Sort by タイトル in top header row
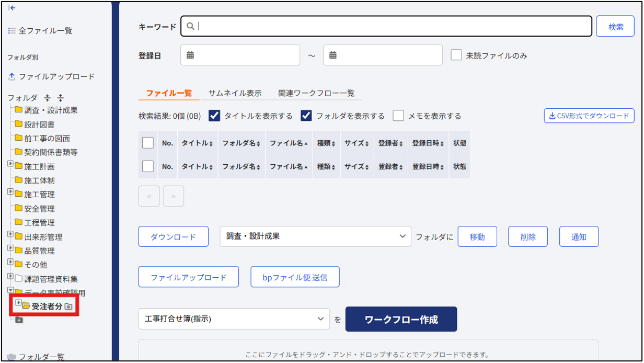The image size is (644, 363). [x=197, y=143]
